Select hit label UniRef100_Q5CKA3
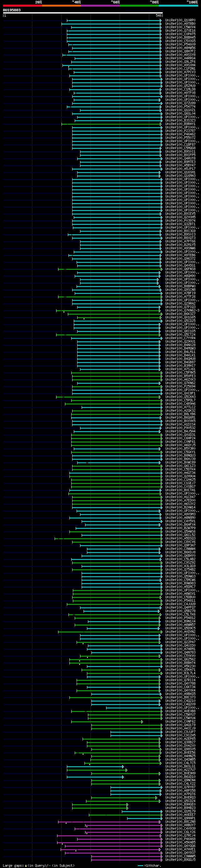 click(x=180, y=397)
